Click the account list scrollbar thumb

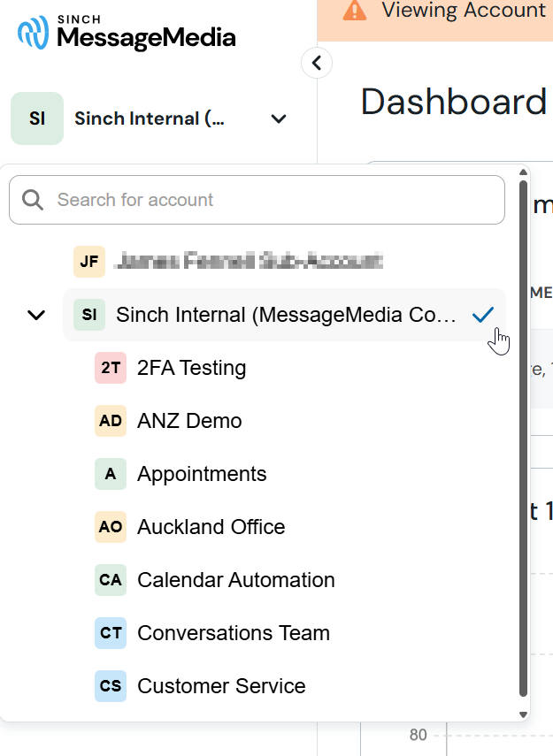tap(523, 439)
